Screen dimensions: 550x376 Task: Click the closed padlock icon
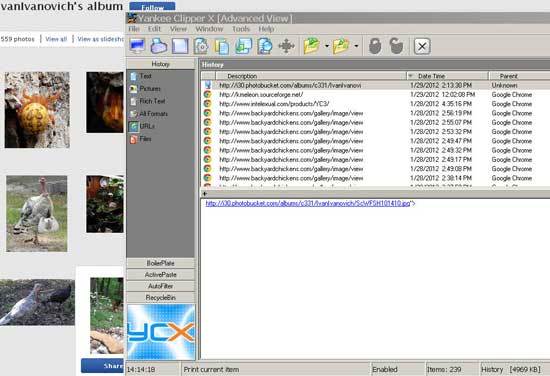(x=375, y=46)
